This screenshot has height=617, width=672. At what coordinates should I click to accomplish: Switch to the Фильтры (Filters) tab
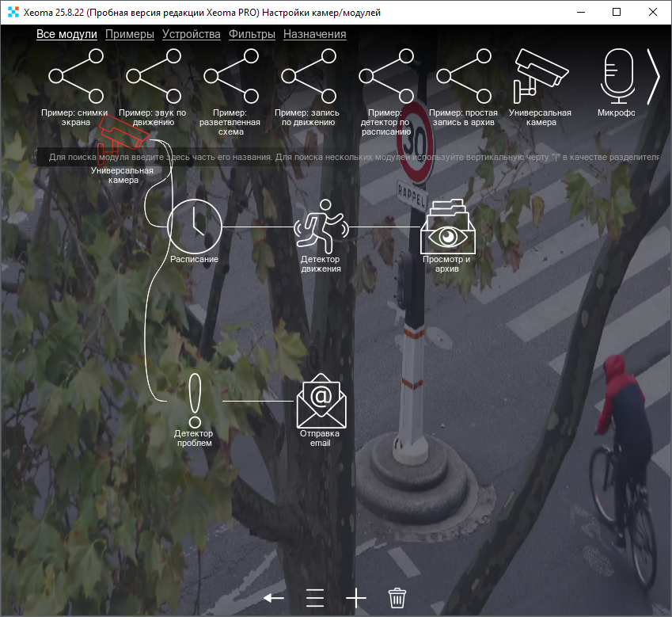click(252, 34)
